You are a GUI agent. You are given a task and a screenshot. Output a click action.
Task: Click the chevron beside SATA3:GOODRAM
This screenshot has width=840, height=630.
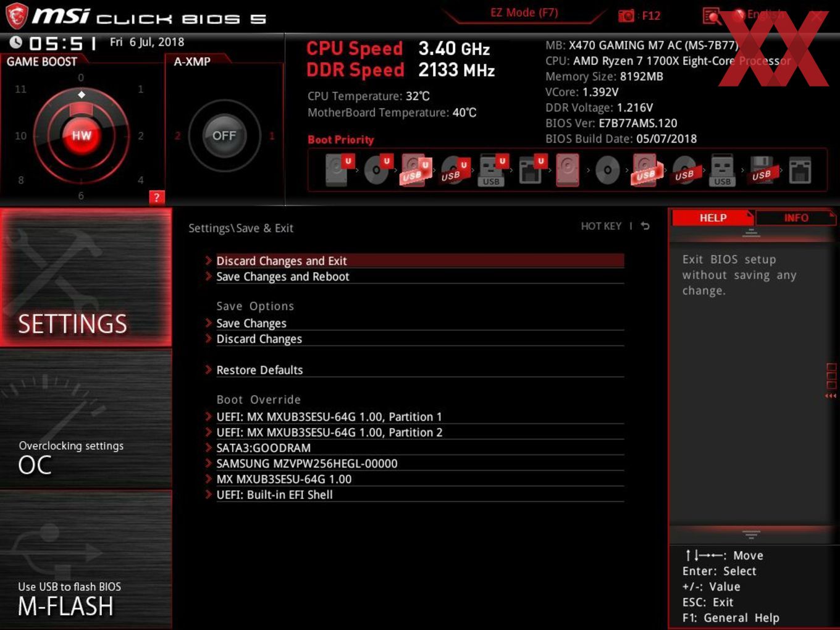209,447
